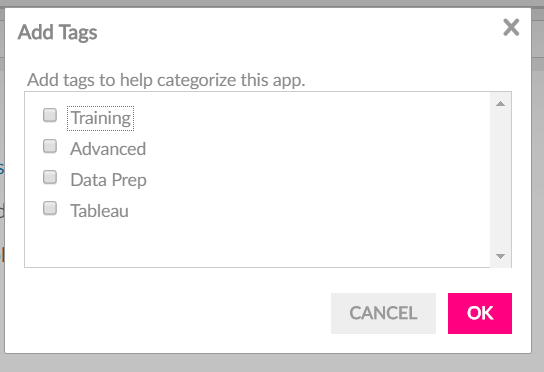This screenshot has width=544, height=372.
Task: Click the dimmed background below the dialog
Action: (272, 363)
